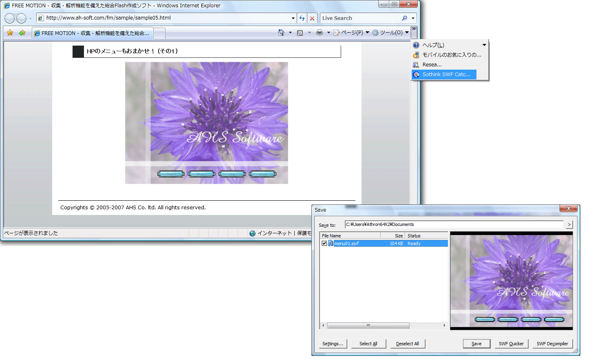Screen dimensions: 593x364
Task: Click the first blue Flash menu button
Action: (171, 174)
